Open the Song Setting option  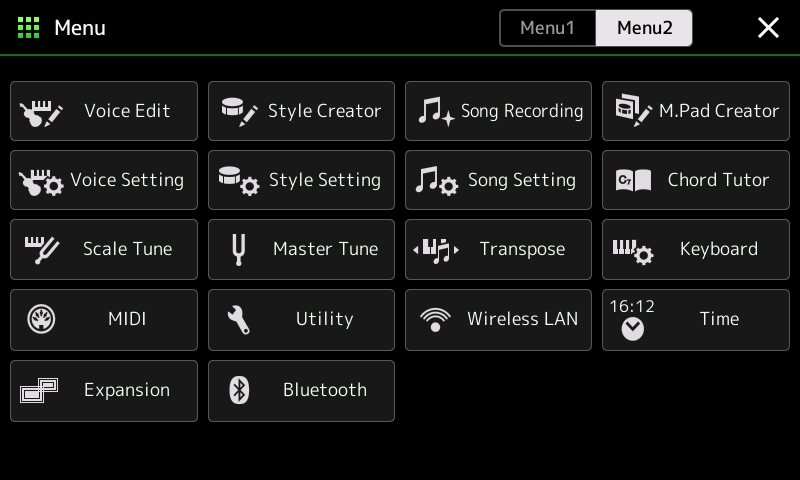click(498, 180)
